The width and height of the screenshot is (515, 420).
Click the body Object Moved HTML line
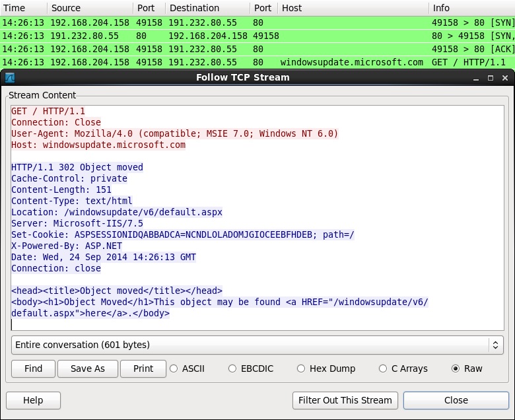coord(220,307)
